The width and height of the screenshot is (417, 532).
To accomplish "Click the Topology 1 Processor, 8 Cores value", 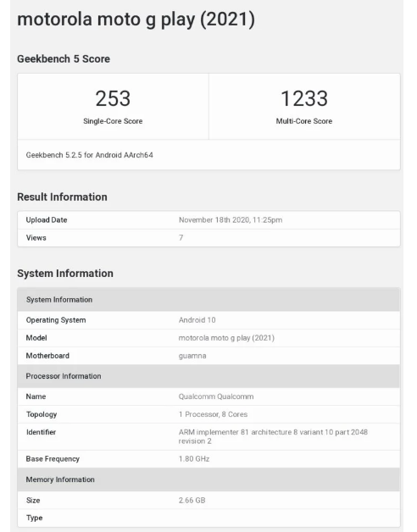I will pyautogui.click(x=213, y=414).
